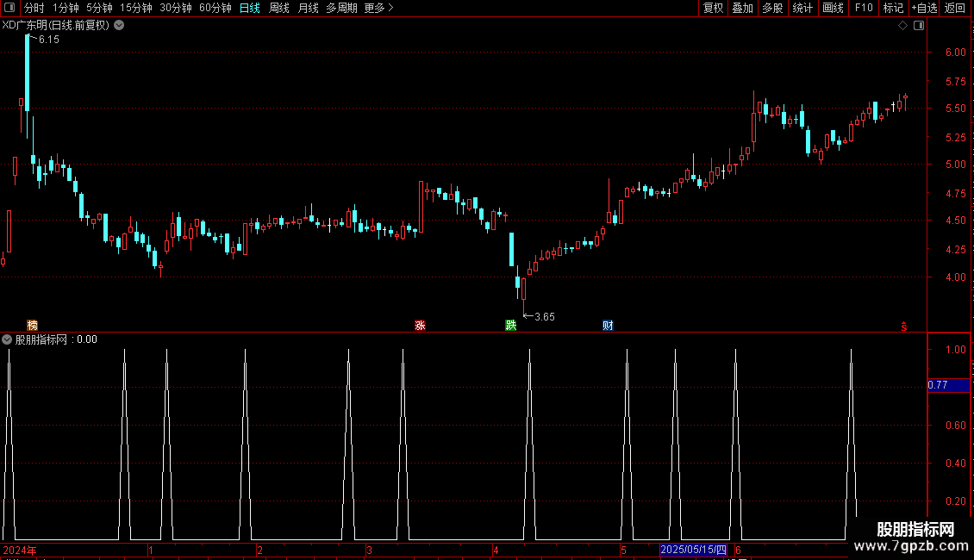Screen dimensions: 974x560
Task: Click the 4.00 price axis label
Action: point(955,277)
